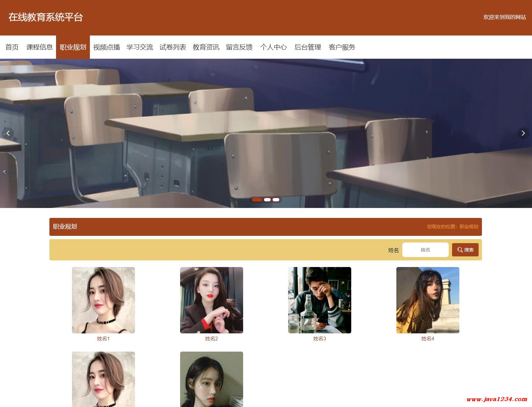Screen dimensions: 532x407
Task: Focus the 姓名 search input field
Action: pos(425,250)
